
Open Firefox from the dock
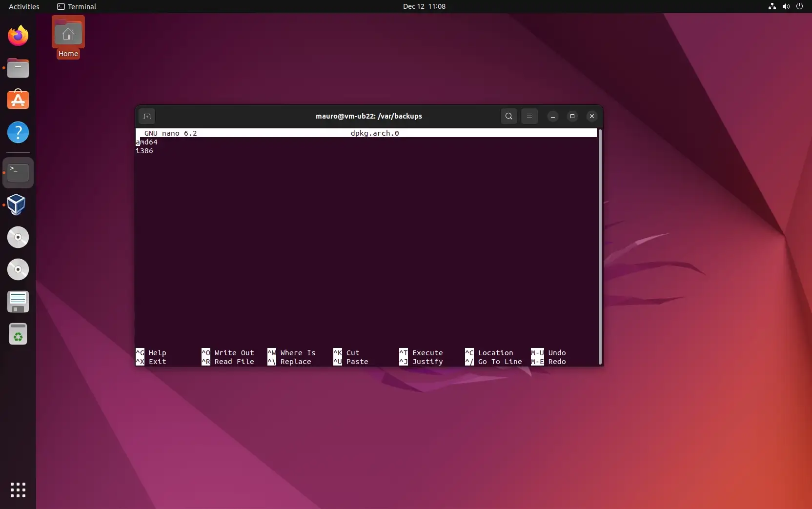[x=18, y=36]
